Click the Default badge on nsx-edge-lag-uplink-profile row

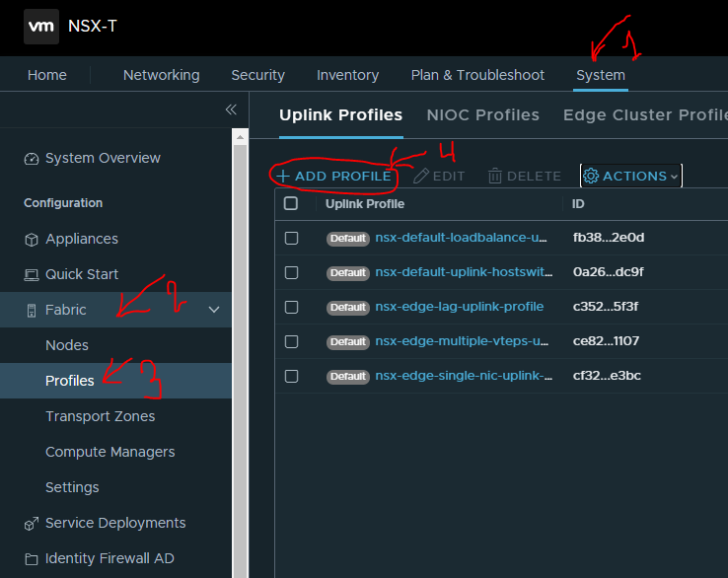pos(348,308)
